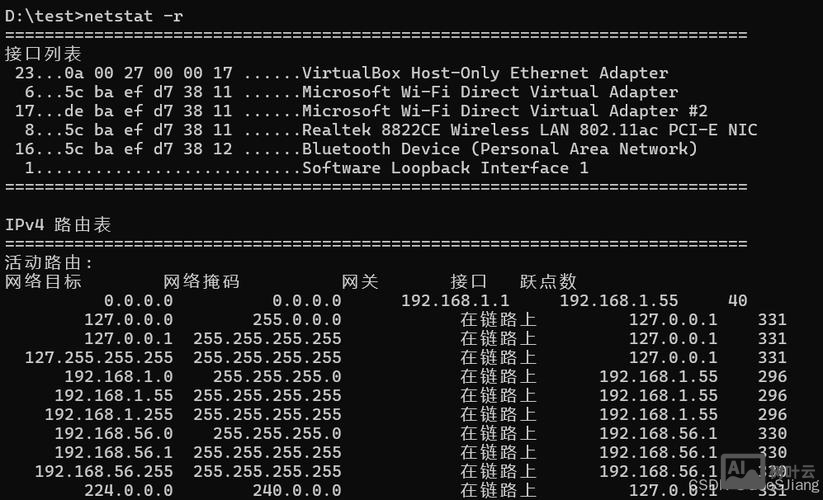
Task: Click the 网络掩码 column header
Action: [x=201, y=282]
